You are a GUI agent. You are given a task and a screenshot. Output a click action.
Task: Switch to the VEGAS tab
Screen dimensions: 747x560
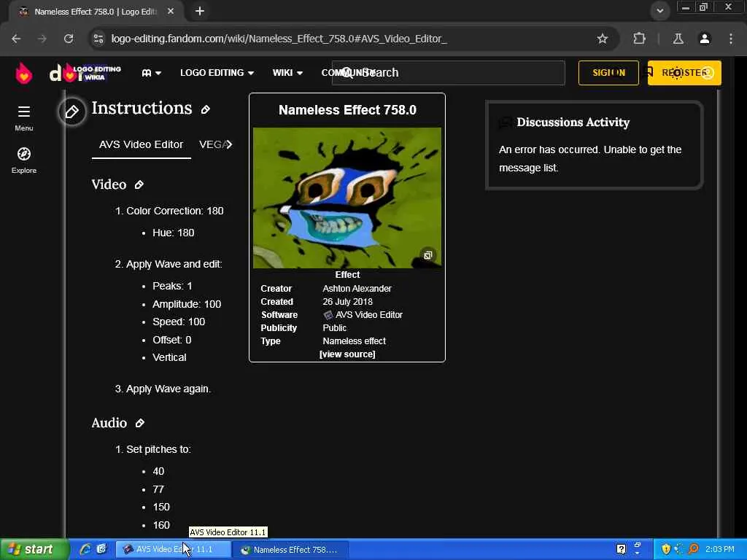212,145
